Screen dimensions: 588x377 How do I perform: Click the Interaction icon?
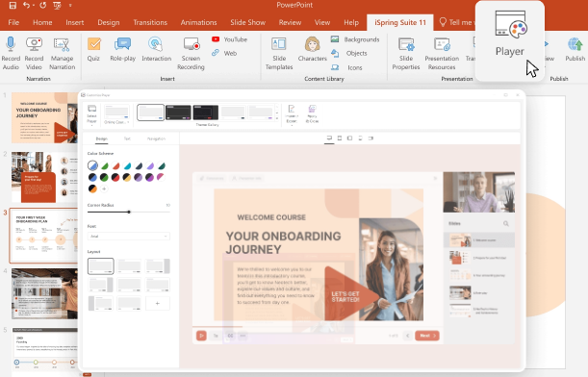click(156, 44)
